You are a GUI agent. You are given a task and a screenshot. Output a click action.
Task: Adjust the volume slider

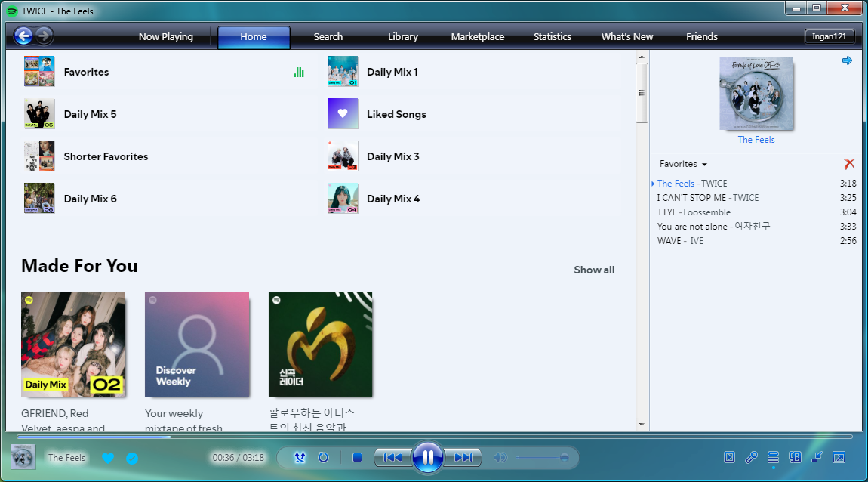click(543, 458)
